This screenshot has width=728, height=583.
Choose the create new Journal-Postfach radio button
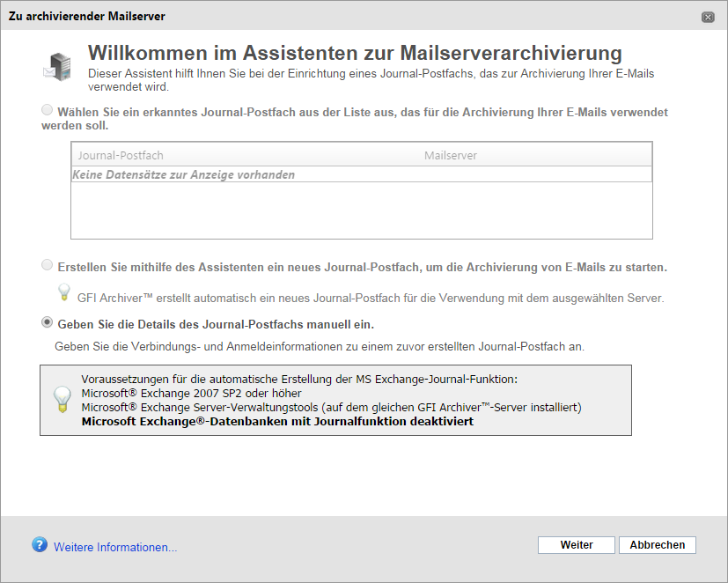point(47,265)
